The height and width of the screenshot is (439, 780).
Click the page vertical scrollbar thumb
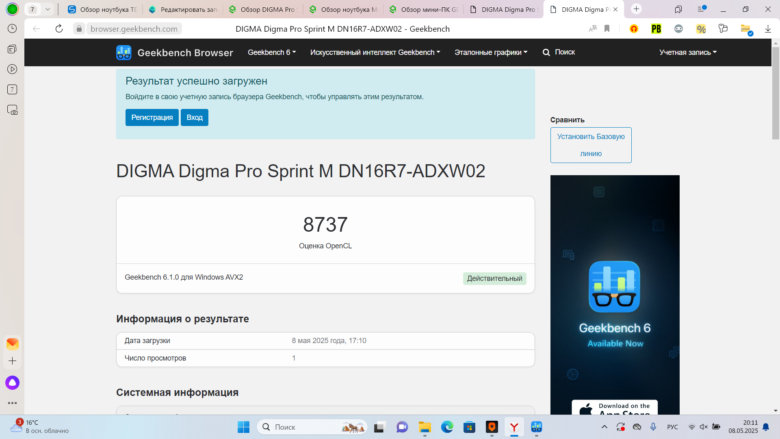pyautogui.click(x=776, y=93)
